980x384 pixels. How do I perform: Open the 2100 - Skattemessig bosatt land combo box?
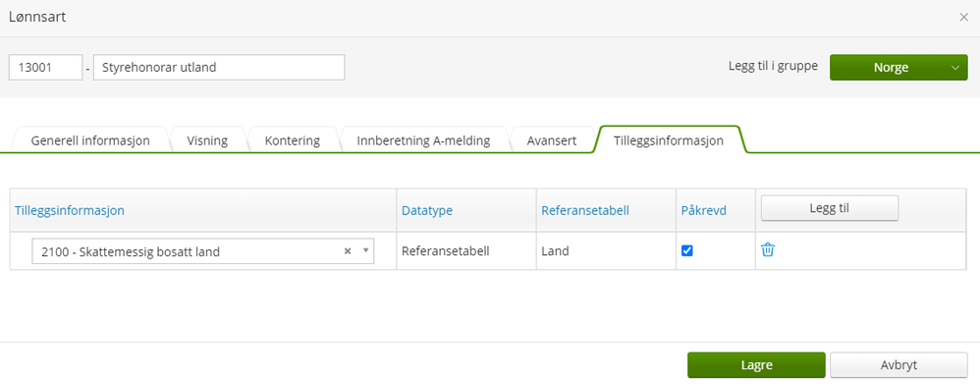[x=203, y=251]
